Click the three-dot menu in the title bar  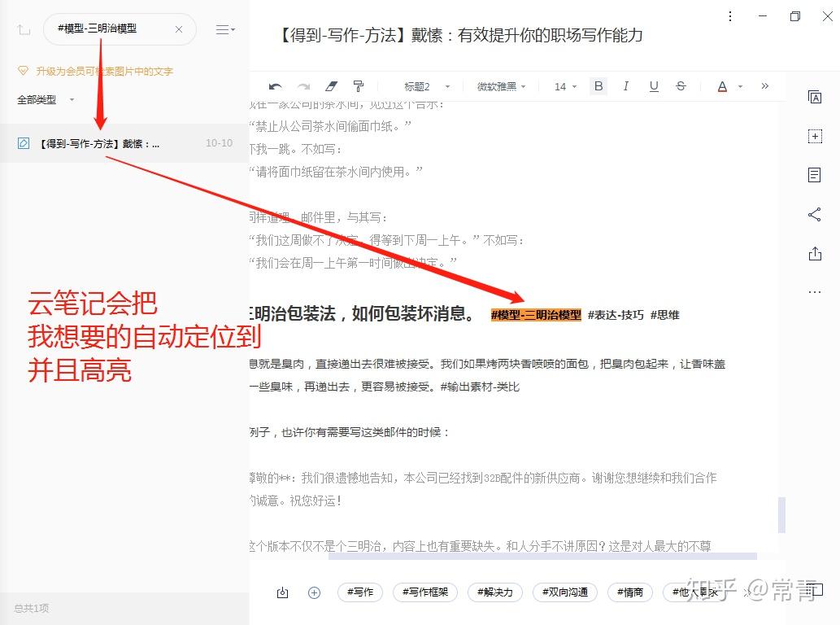[730, 16]
